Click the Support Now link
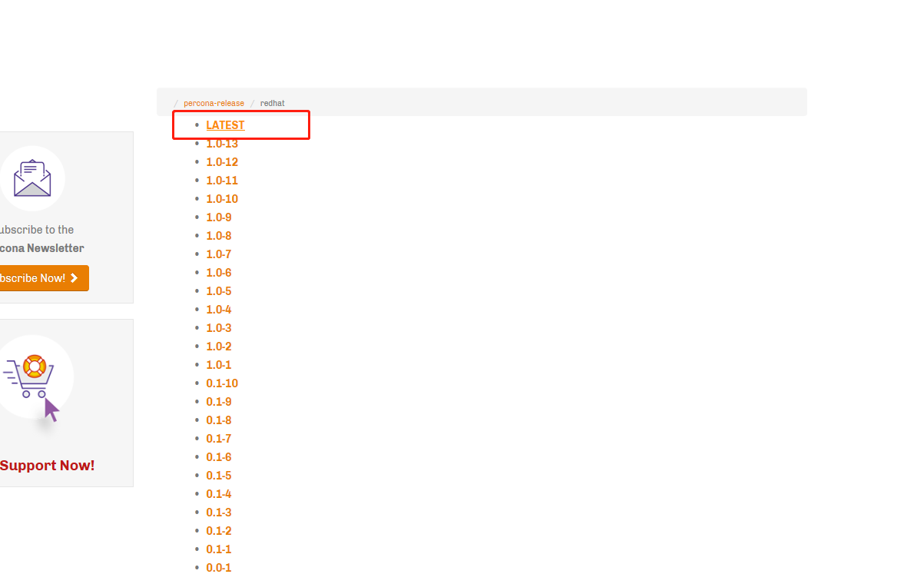This screenshot has height=574, width=924. (x=47, y=465)
